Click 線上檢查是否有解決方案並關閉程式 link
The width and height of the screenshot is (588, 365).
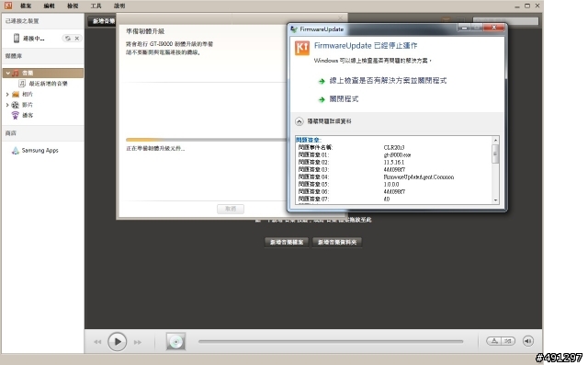coord(388,81)
